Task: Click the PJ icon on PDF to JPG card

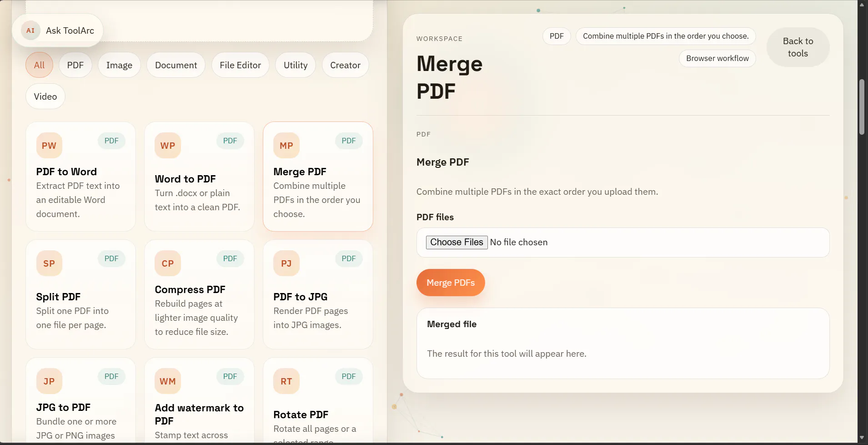Action: (286, 263)
